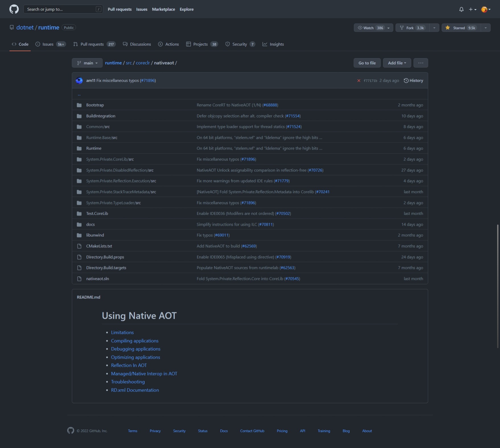
Task: Click the dotnet owner link
Action: coord(25,28)
